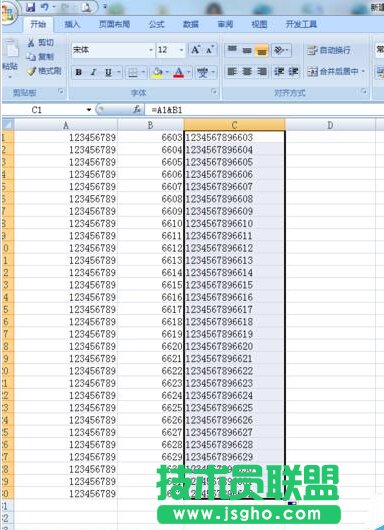This screenshot has width=384, height=530.
Task: Click 合并后居中 merge and center
Action: coord(333,72)
